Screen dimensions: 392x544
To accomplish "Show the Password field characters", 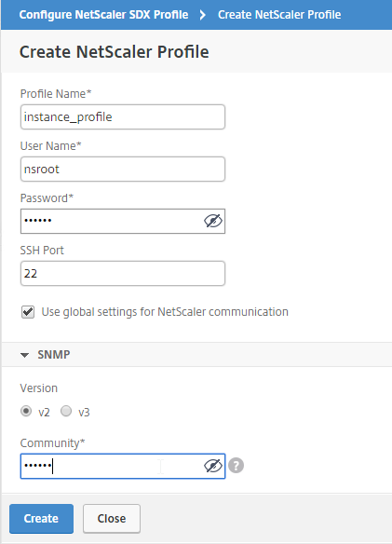I will coord(212,221).
